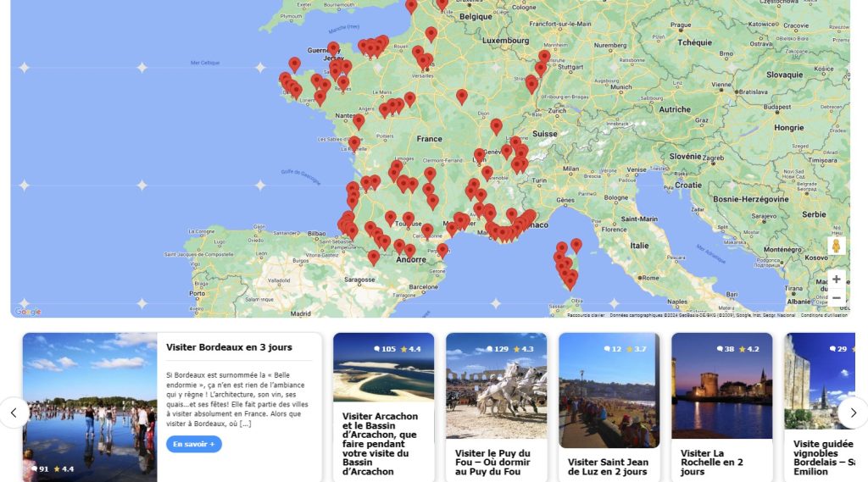
Task: Open 'Visite guidée vignobles Bordelais' card title
Action: (824, 457)
